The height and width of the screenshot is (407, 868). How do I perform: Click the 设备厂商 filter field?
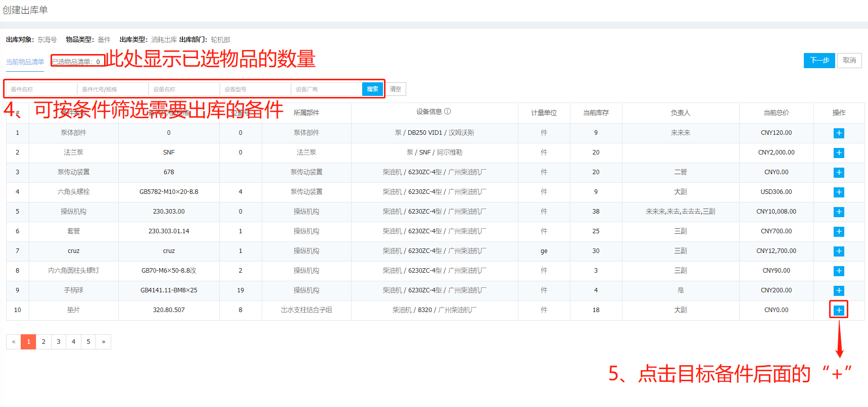pos(326,89)
